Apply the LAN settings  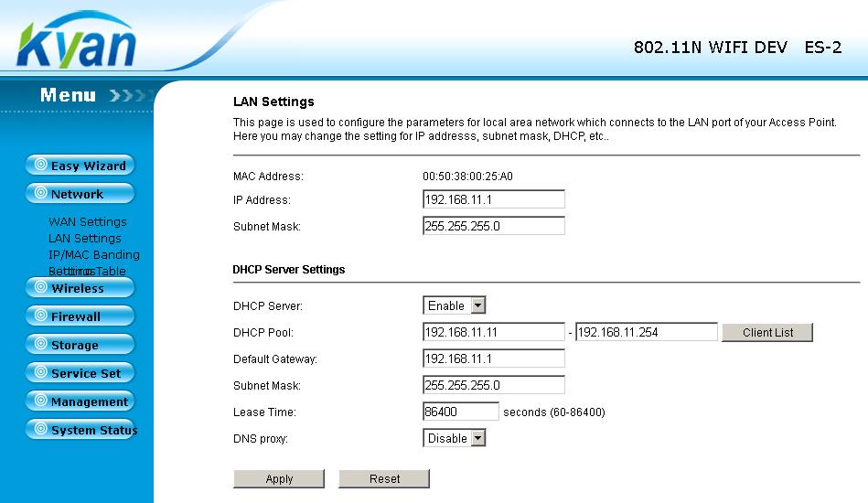point(279,478)
